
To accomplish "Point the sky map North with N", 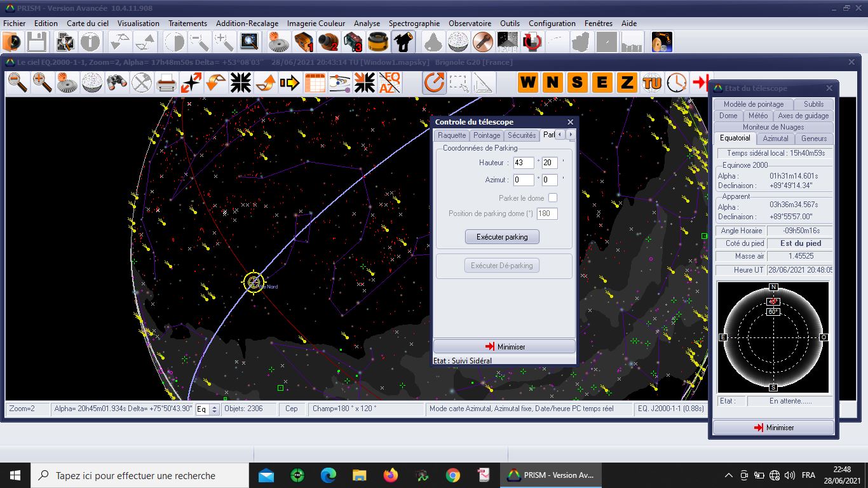I will 552,83.
